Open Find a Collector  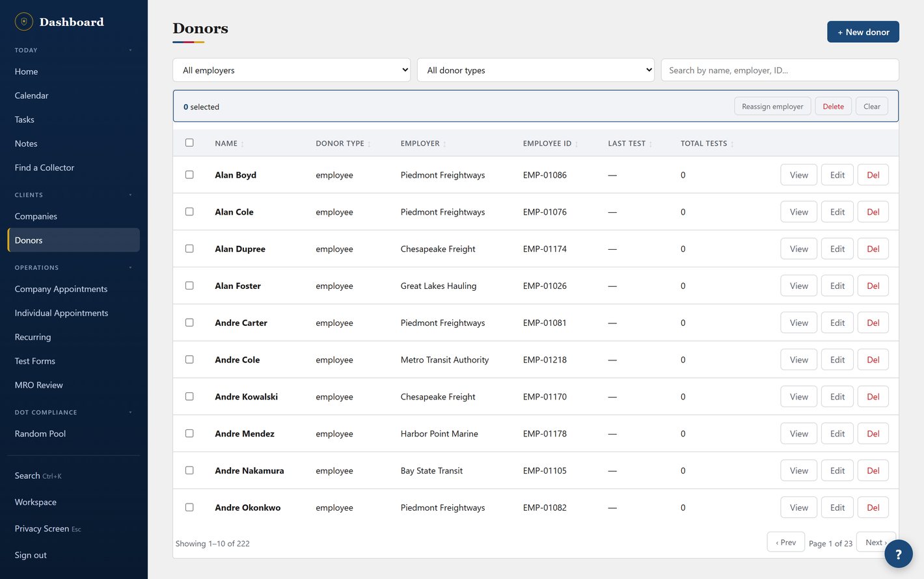pos(74,168)
